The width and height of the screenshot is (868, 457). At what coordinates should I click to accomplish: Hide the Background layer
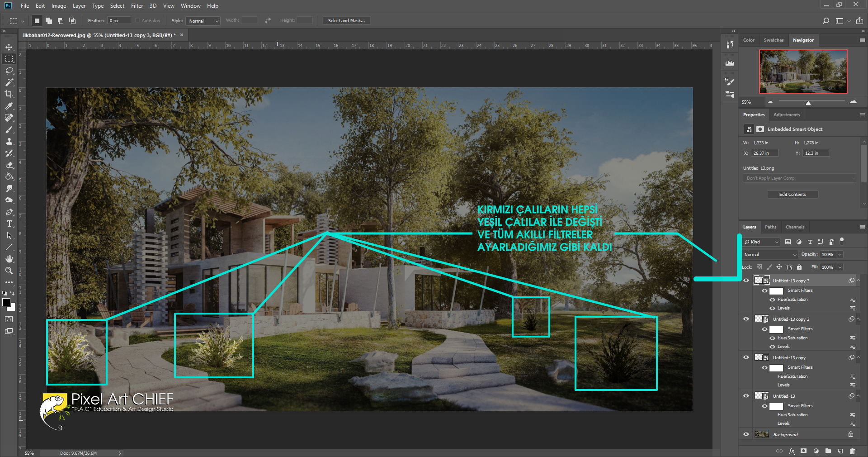tap(746, 434)
